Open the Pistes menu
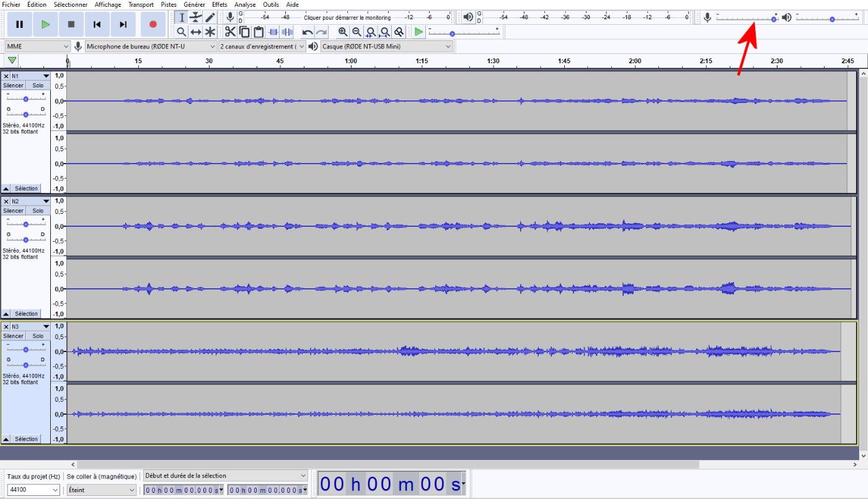The width and height of the screenshot is (868, 499). tap(169, 4)
